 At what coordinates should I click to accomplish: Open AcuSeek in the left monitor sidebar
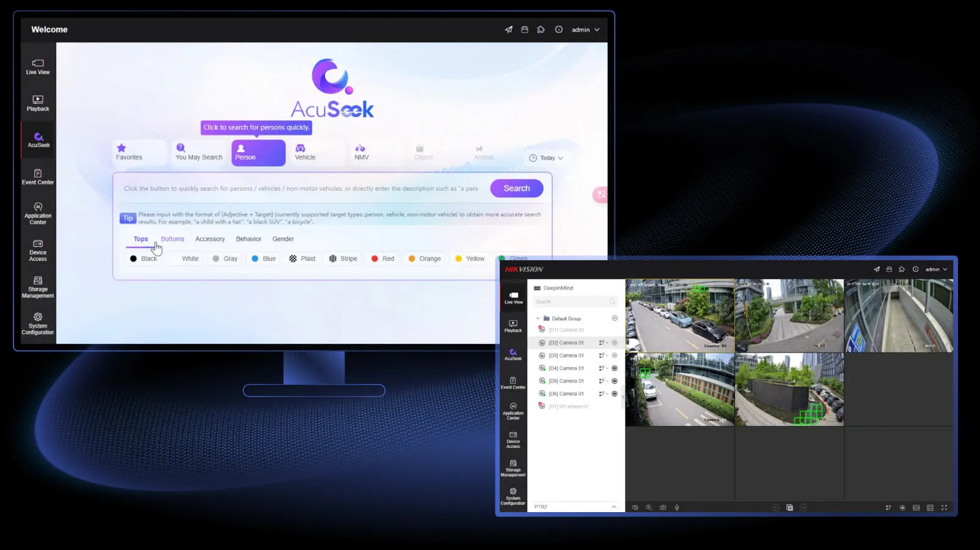pos(38,140)
